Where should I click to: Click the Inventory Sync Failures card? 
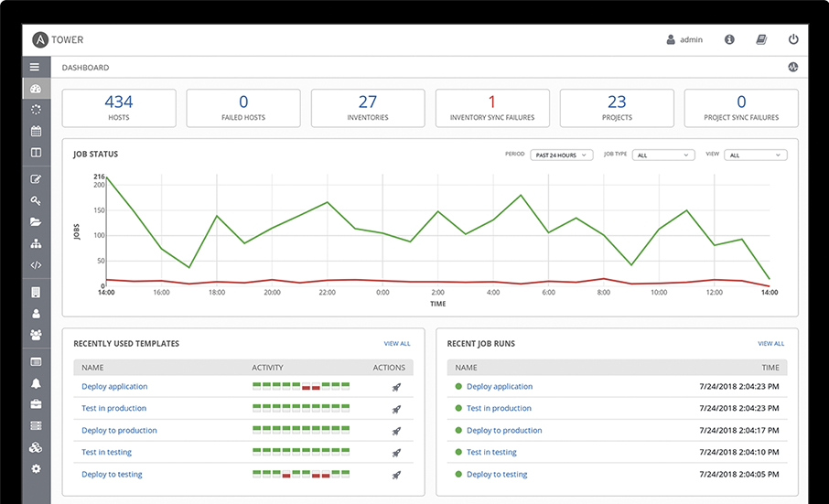pos(492,108)
